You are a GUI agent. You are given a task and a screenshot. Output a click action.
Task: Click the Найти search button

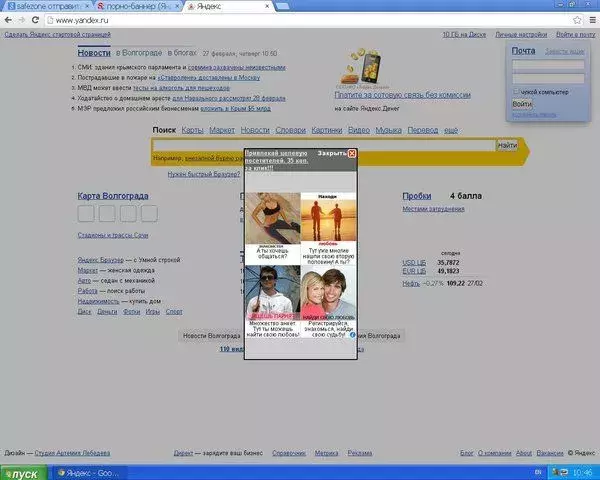coord(507,145)
